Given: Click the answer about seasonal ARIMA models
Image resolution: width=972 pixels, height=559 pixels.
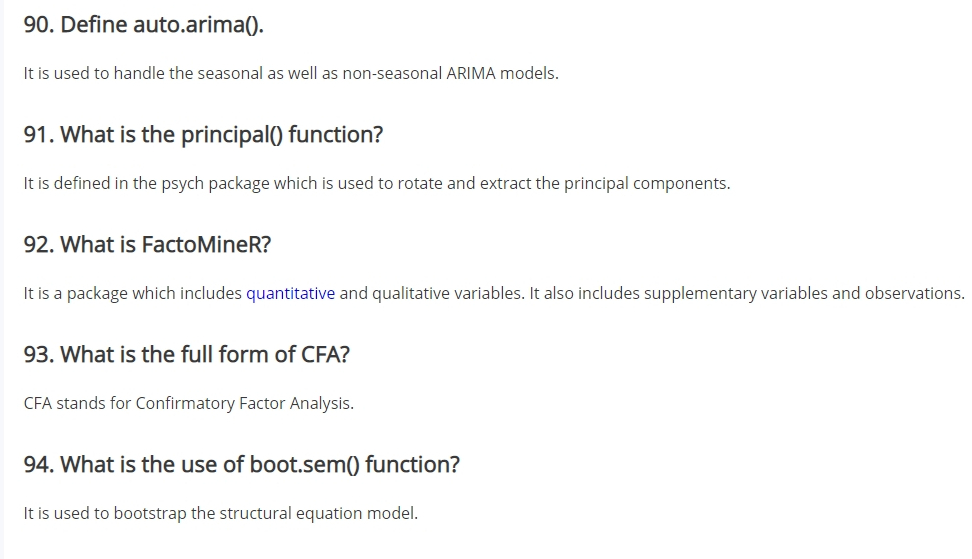Looking at the screenshot, I should (291, 73).
